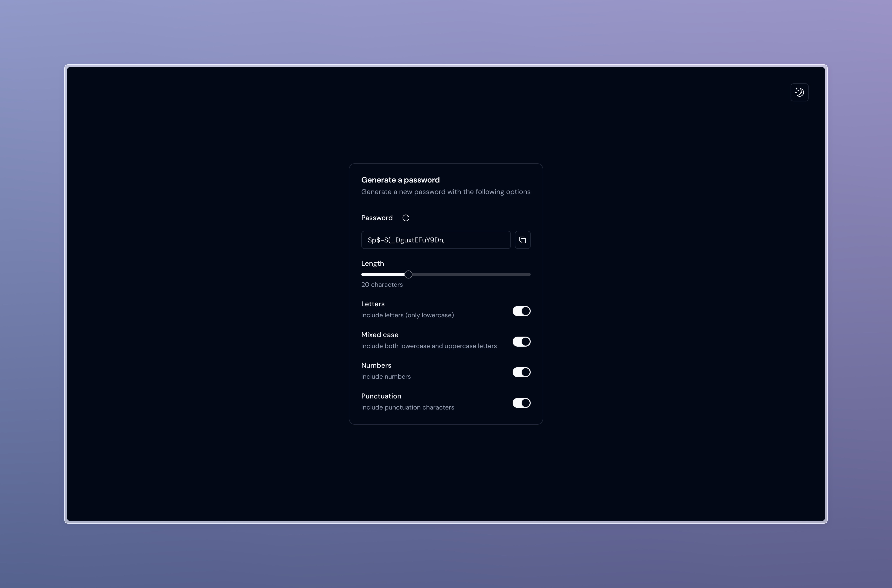Click the Numbers option label
Image resolution: width=892 pixels, height=588 pixels.
[x=376, y=365]
